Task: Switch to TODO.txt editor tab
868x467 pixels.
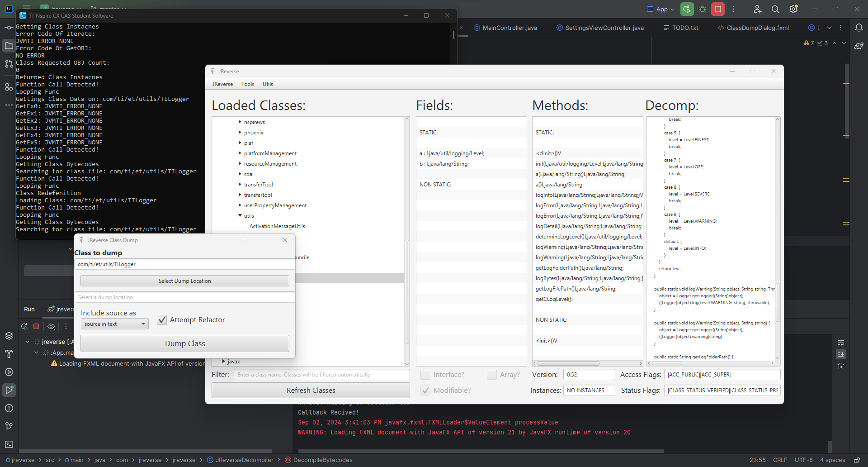Action: point(680,28)
